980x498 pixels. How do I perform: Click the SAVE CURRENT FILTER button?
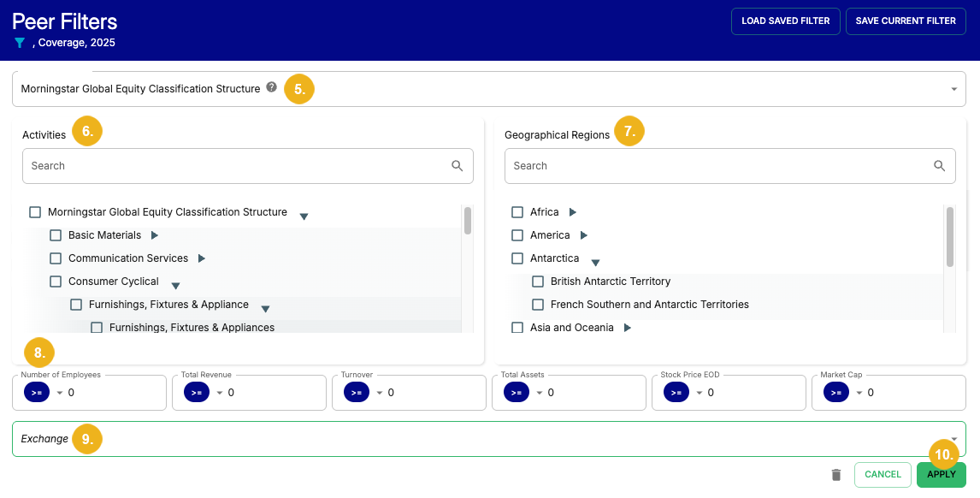point(906,21)
